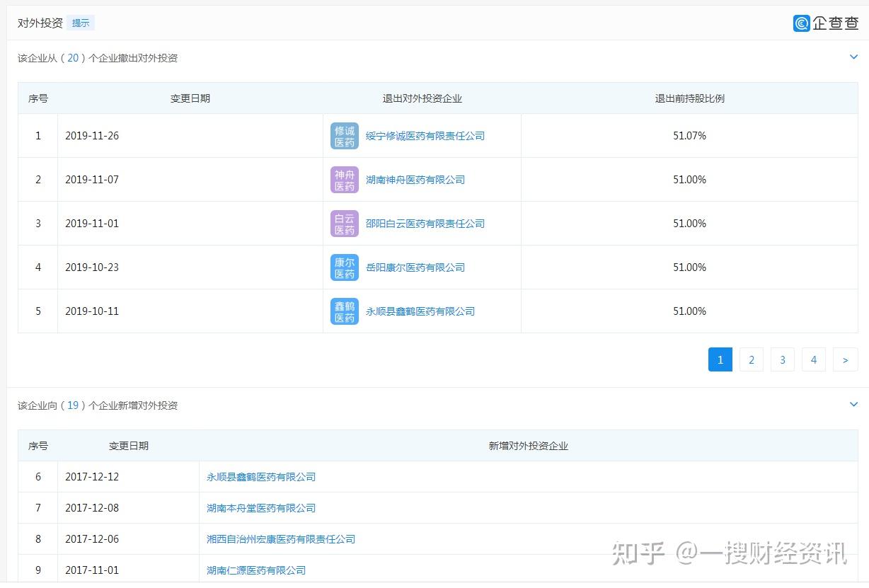869x588 pixels.
Task: Open 绥宁修诚医药有限责任公司 link
Action: pos(425,136)
